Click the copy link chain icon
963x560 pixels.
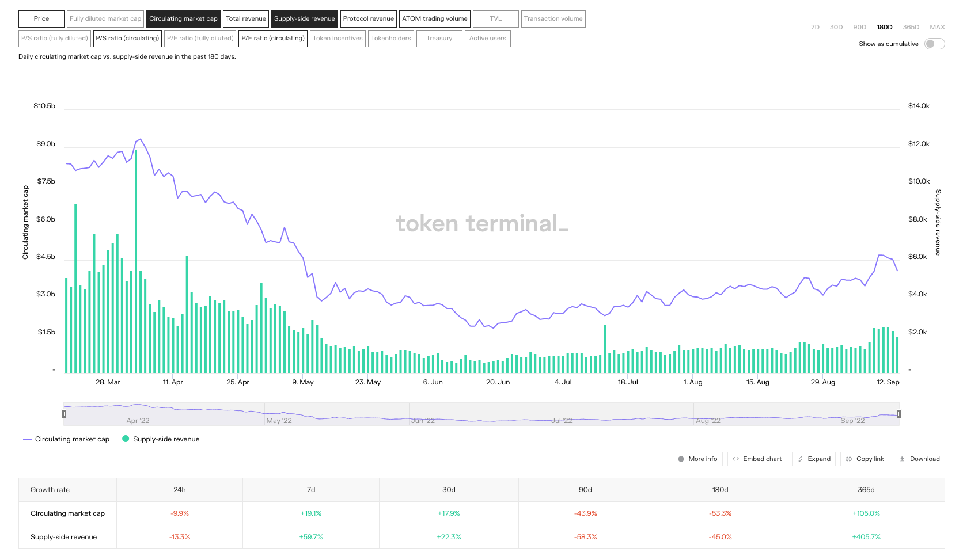coord(848,459)
